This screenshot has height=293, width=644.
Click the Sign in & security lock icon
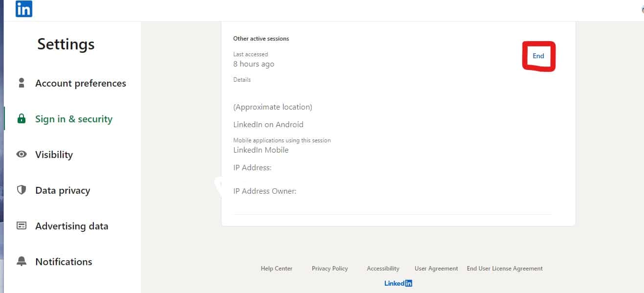click(x=21, y=119)
